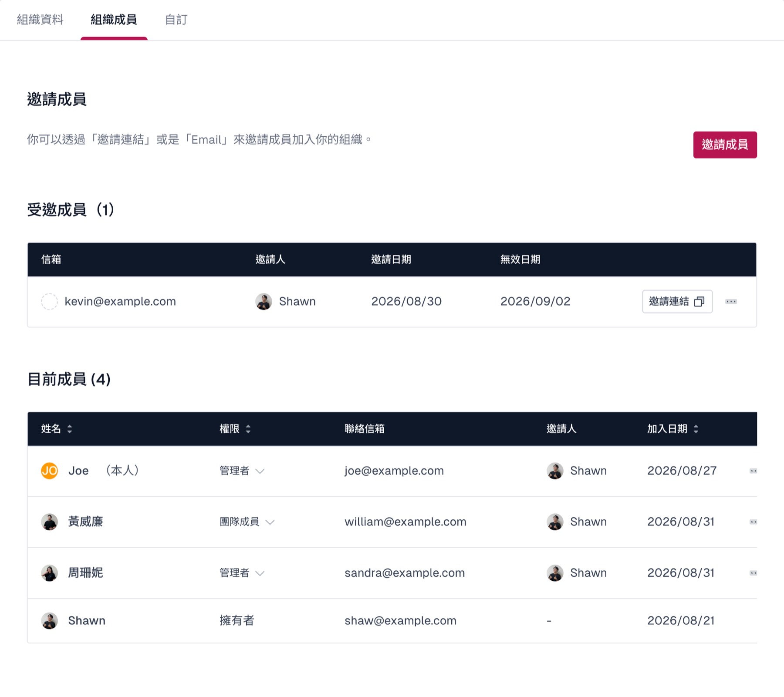Click Joe's orange JO avatar
Screen dimensions: 784x697
point(49,471)
